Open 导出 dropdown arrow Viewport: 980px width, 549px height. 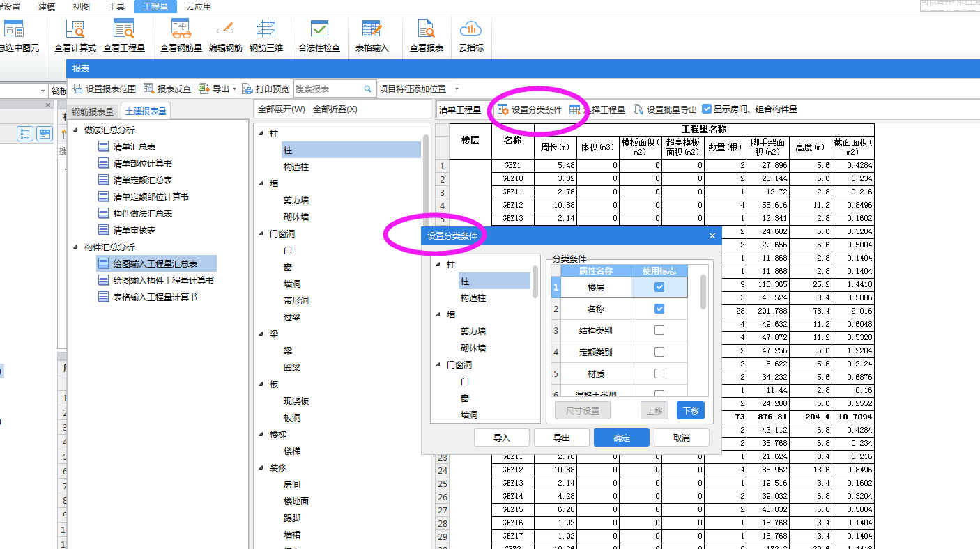point(234,89)
